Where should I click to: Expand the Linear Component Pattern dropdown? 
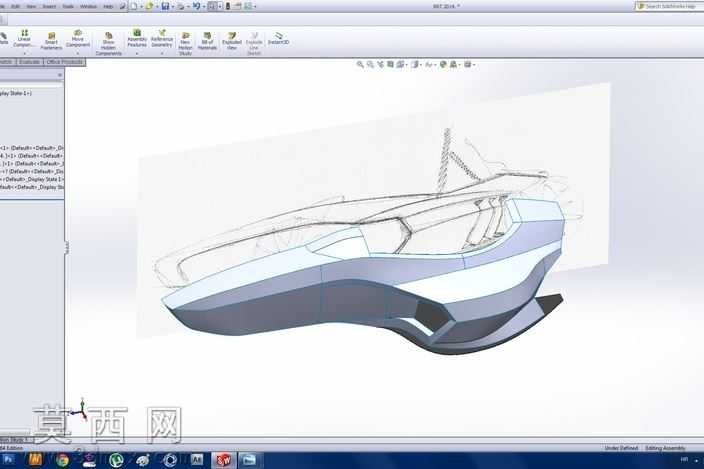[x=24, y=53]
